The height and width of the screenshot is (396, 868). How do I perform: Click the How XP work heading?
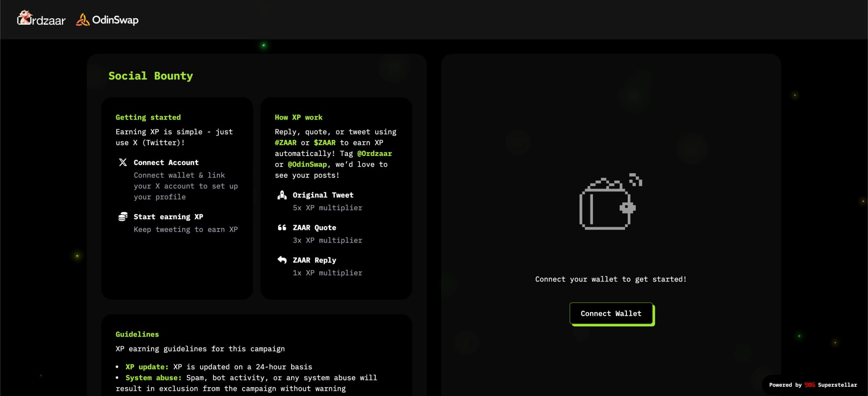(298, 117)
